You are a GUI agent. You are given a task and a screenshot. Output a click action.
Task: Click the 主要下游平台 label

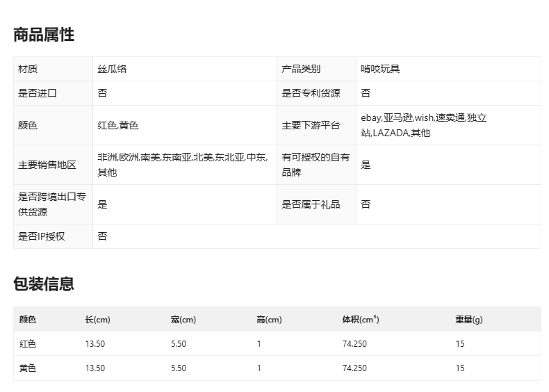[x=311, y=125]
